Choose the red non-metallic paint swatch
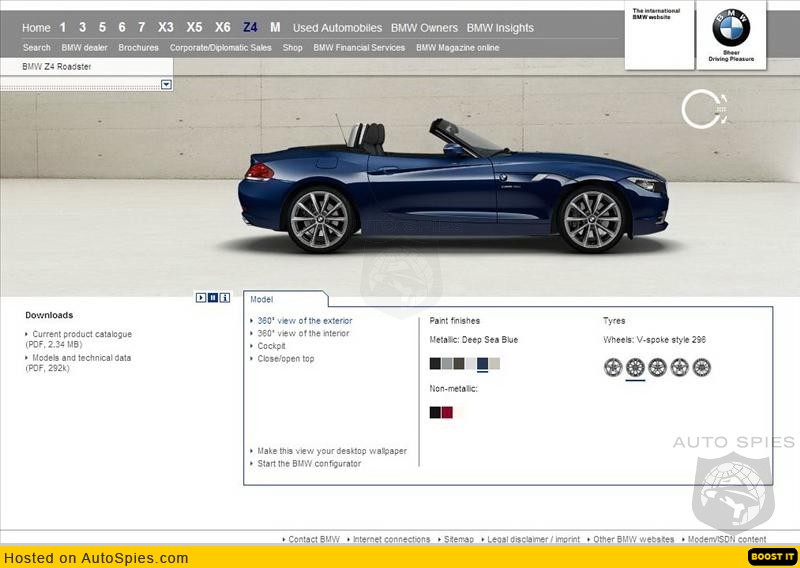This screenshot has width=800, height=568. 447,412
